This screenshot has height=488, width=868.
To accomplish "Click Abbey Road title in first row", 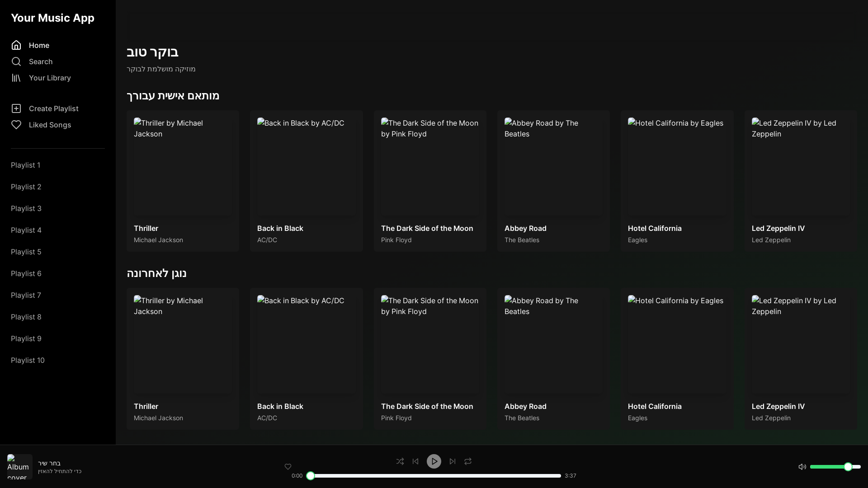I will coord(525,228).
